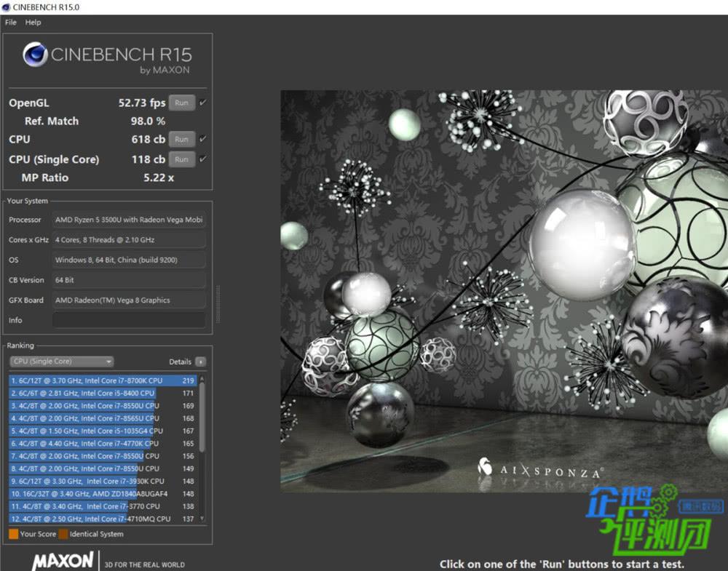Image resolution: width=728 pixels, height=571 pixels.
Task: Click the Info input field
Action: coord(129,320)
